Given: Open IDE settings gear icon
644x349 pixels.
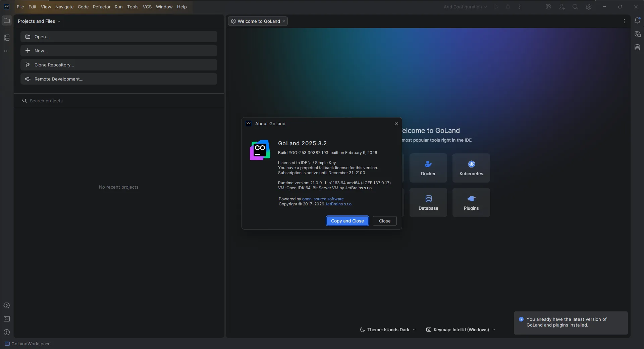Looking at the screenshot, I should pyautogui.click(x=589, y=7).
